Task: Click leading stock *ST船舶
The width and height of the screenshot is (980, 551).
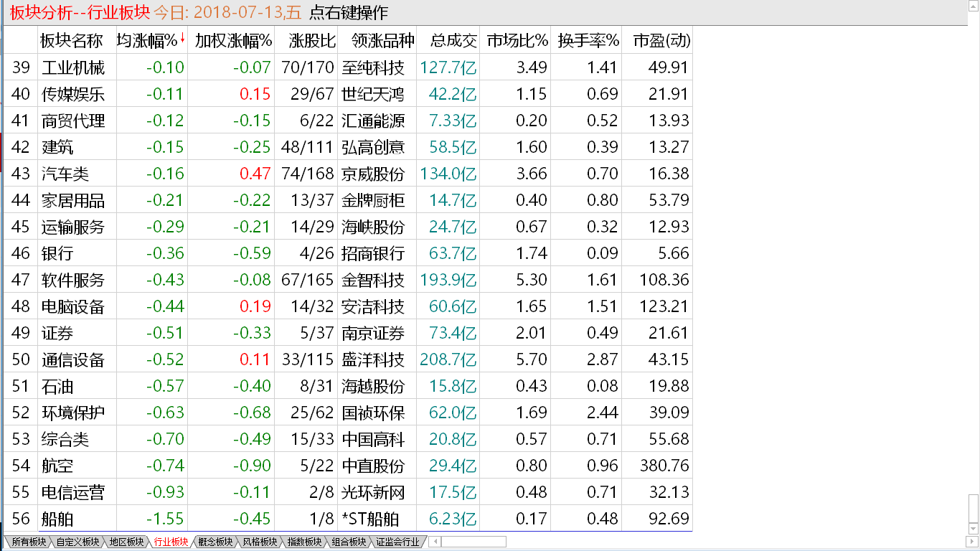Action: click(x=370, y=519)
